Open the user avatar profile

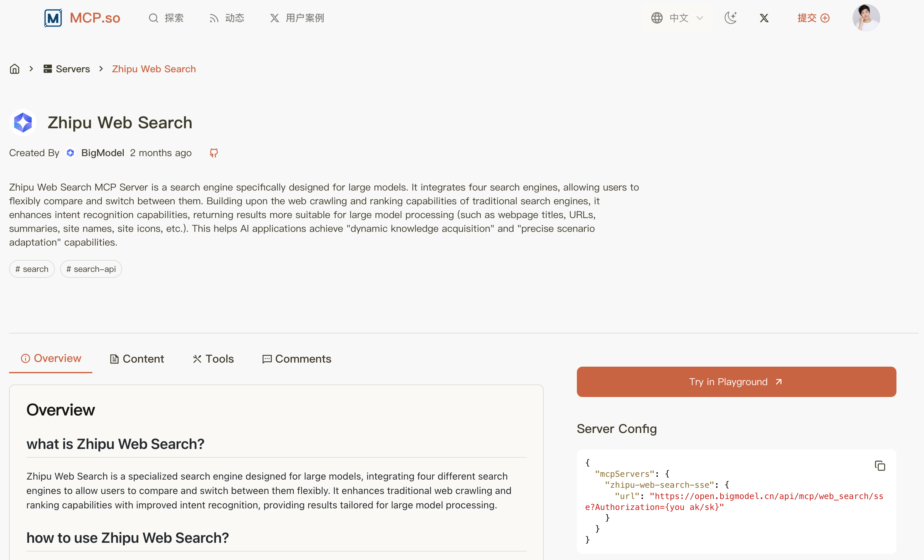(x=866, y=18)
